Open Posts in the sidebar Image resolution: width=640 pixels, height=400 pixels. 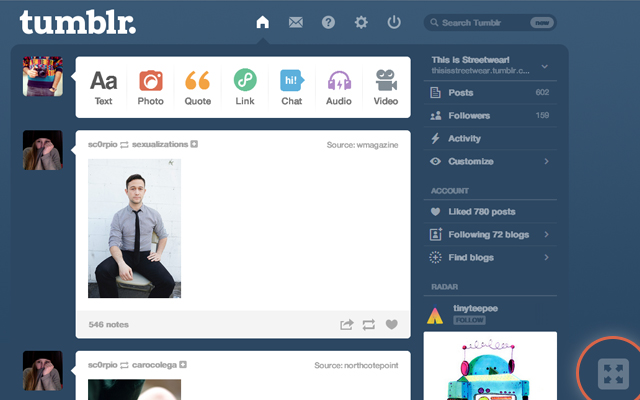[x=490, y=93]
